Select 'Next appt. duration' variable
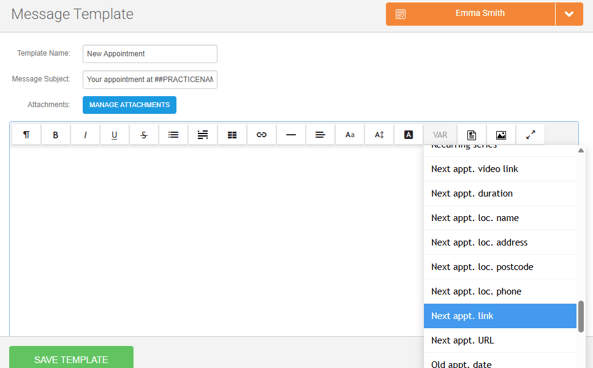This screenshot has height=368, width=593. coord(500,193)
